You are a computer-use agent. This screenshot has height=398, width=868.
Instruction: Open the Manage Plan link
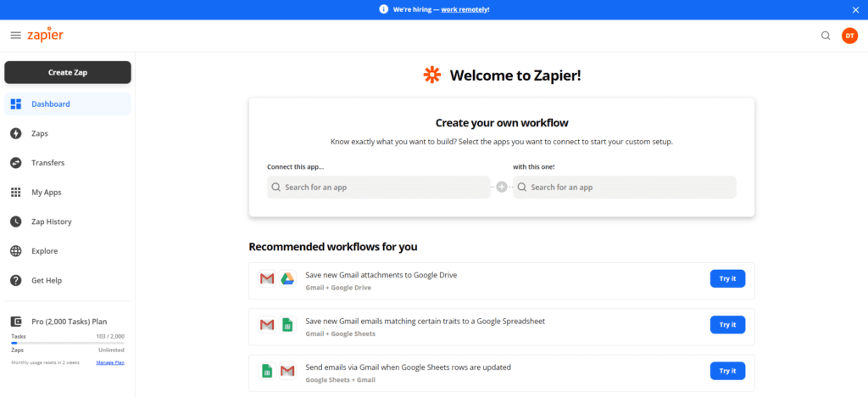110,362
